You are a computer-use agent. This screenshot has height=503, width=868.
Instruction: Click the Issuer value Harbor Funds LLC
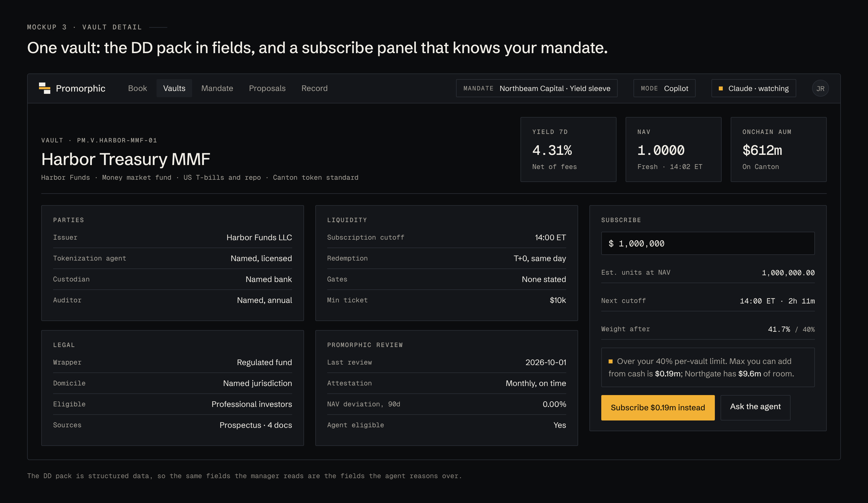pyautogui.click(x=259, y=237)
